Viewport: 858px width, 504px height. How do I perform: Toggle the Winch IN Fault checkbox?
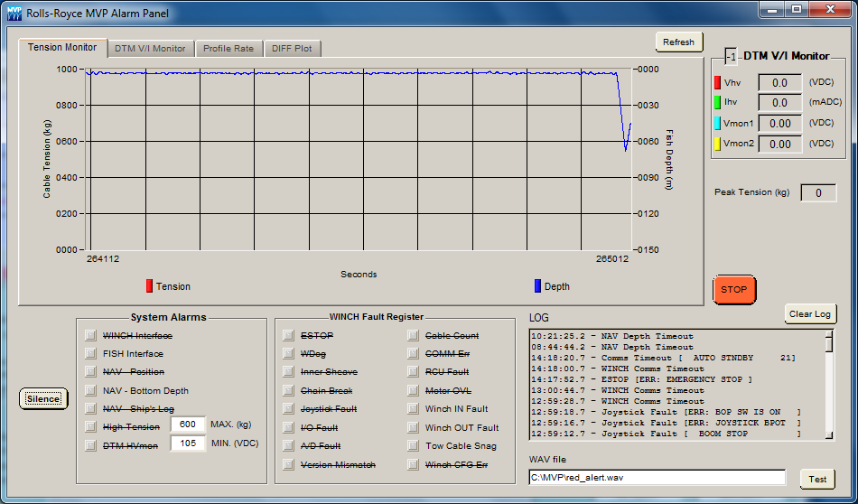[x=413, y=409]
